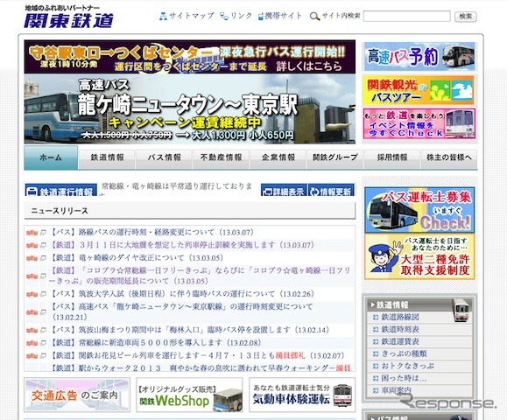Click window icon beside 常総線に新造車両 news
The height and width of the screenshot is (420, 507).
tap(43, 343)
